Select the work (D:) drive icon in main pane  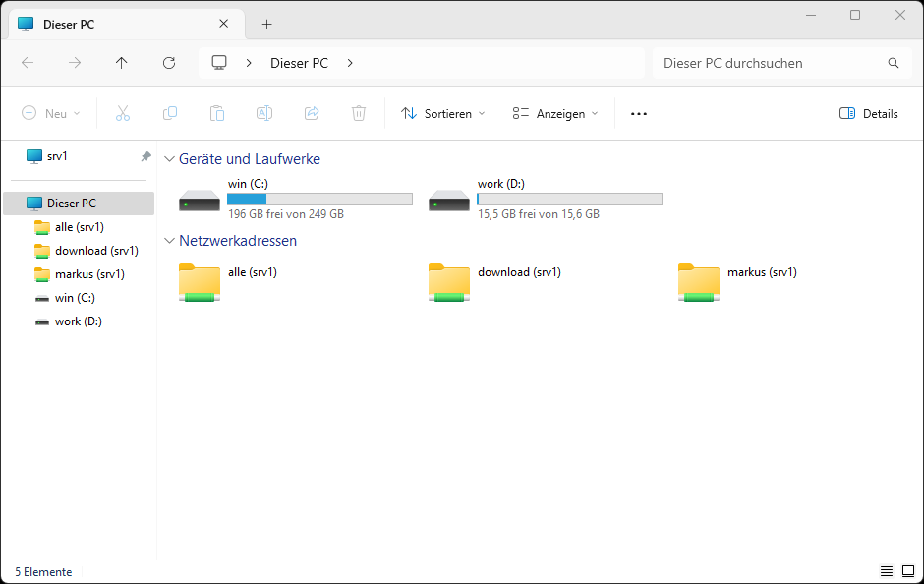click(x=449, y=201)
